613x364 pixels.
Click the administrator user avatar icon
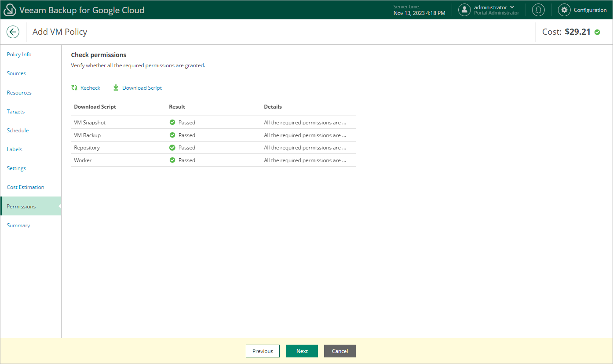tap(464, 10)
